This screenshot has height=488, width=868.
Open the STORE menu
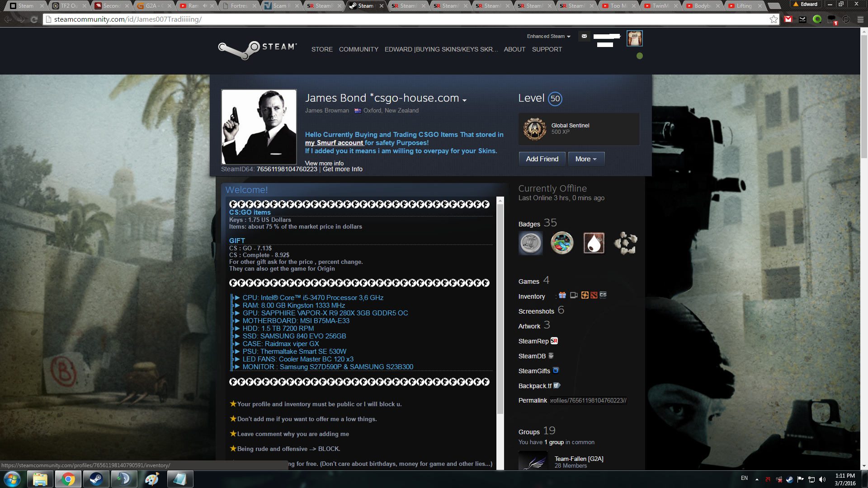tap(322, 49)
